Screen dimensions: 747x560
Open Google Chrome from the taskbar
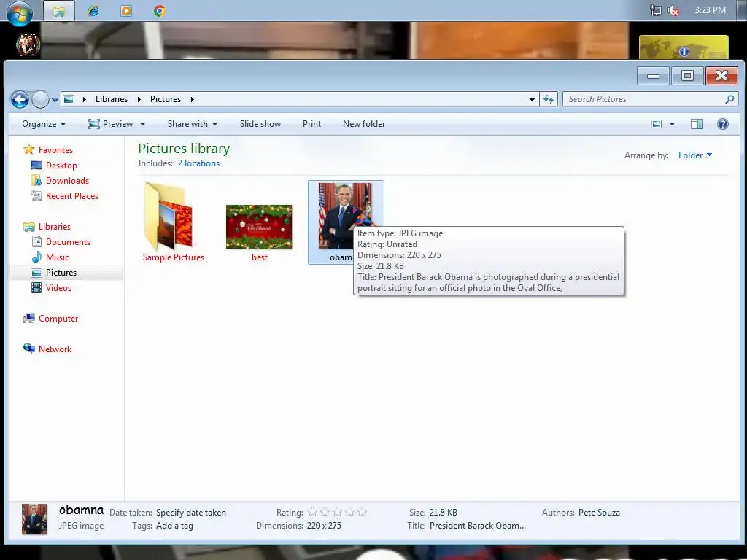click(160, 10)
